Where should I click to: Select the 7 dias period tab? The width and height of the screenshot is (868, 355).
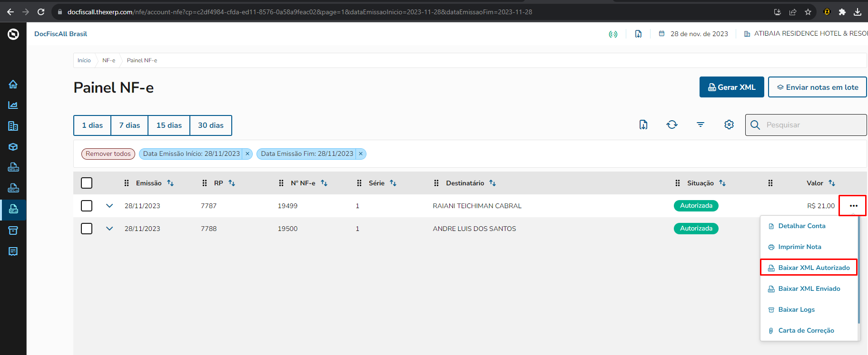(129, 125)
